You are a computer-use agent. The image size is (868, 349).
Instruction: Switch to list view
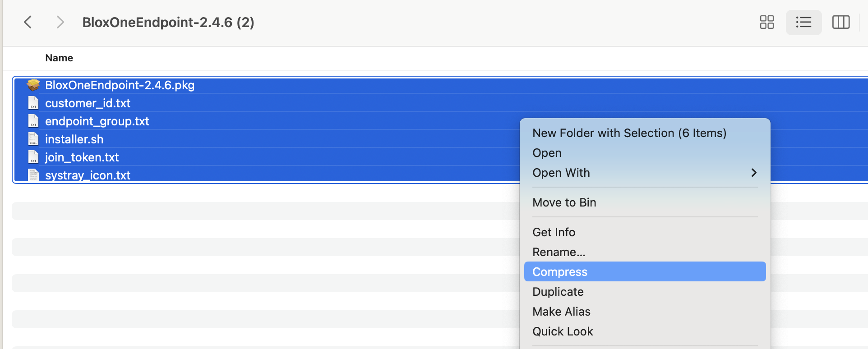click(803, 22)
